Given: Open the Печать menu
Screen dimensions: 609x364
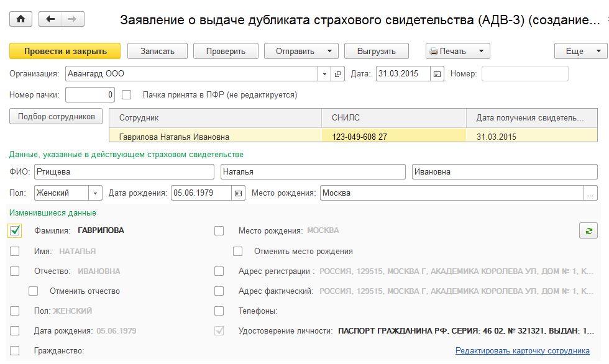Looking at the screenshot, I should (x=458, y=51).
